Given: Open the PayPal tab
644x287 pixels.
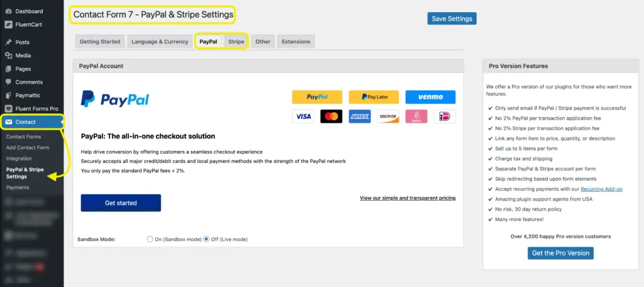Looking at the screenshot, I should coord(208,42).
